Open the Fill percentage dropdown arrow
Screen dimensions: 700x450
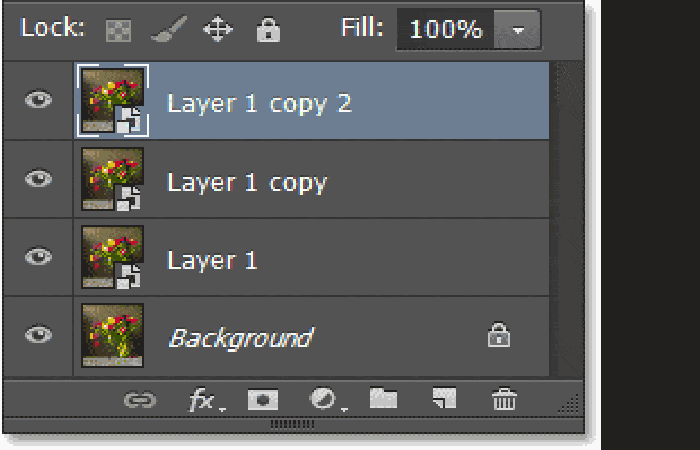click(x=517, y=30)
